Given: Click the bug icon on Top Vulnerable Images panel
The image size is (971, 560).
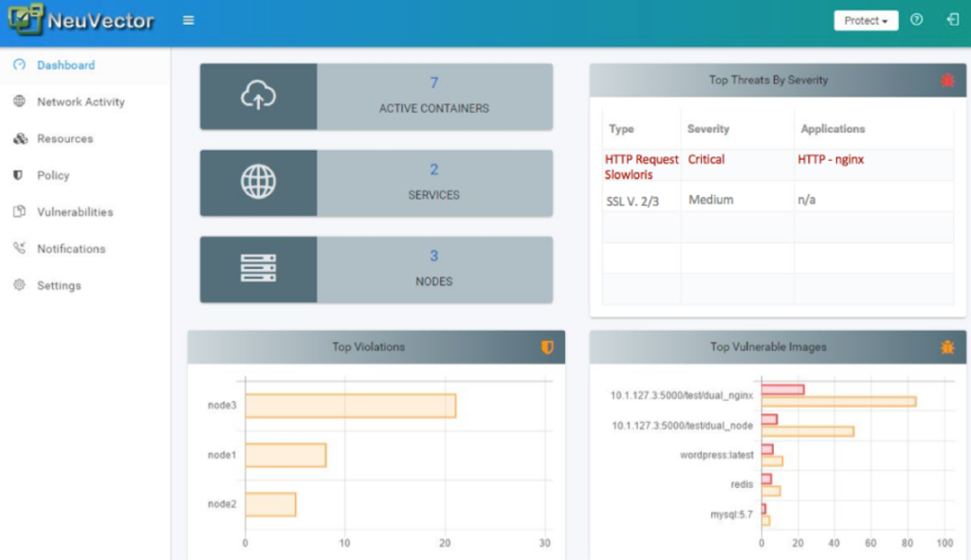Looking at the screenshot, I should click(945, 347).
